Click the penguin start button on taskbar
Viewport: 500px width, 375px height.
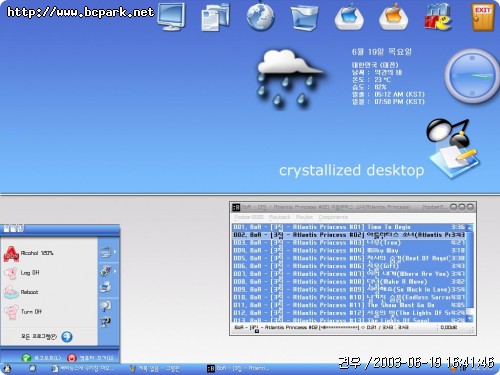click(7, 368)
